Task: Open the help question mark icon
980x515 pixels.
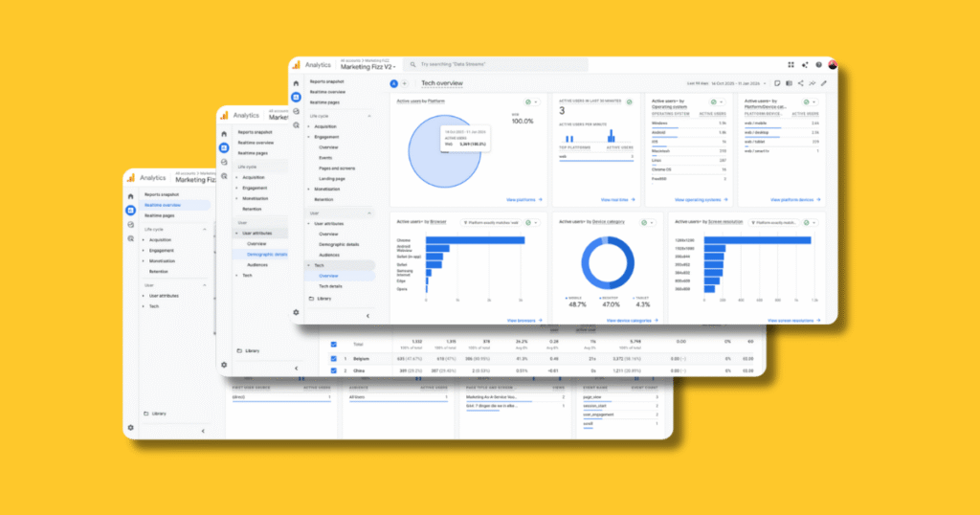Action: (818, 64)
